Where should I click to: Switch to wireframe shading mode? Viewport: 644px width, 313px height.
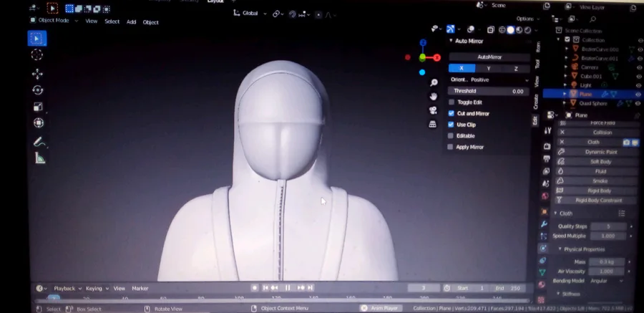[502, 30]
